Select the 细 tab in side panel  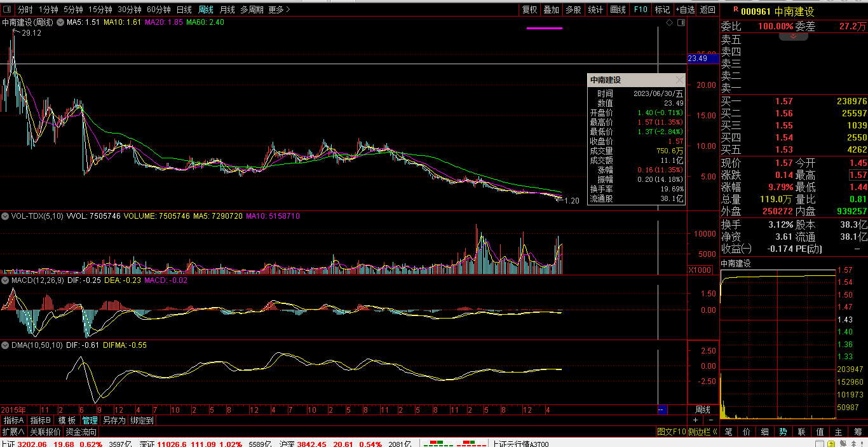click(x=765, y=432)
